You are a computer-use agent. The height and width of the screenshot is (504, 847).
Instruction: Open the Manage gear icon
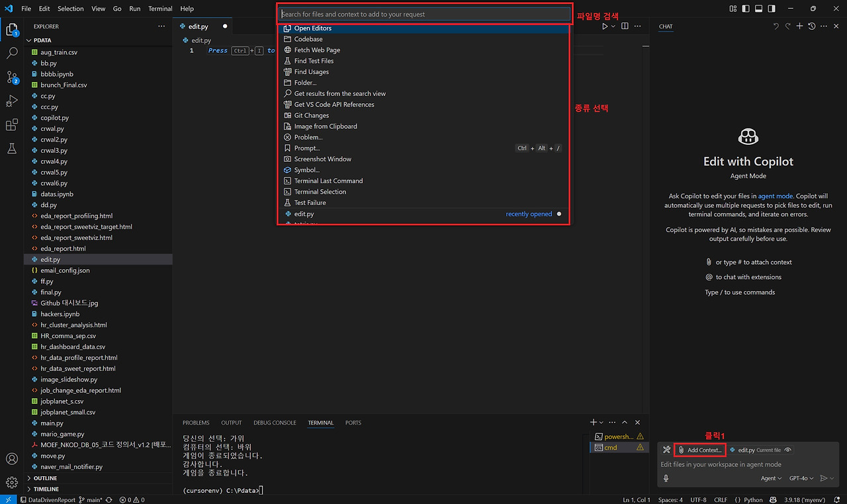(x=12, y=483)
